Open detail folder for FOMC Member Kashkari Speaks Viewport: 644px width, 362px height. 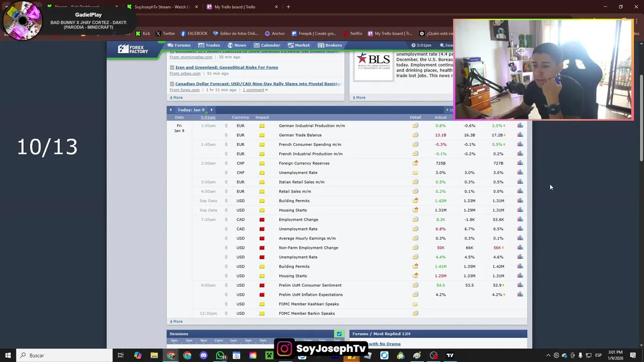click(415, 304)
